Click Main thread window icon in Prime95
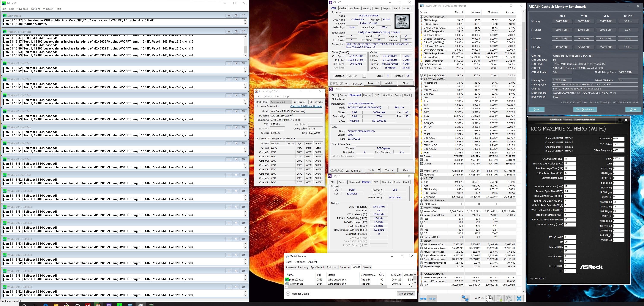 (x=5, y=16)
